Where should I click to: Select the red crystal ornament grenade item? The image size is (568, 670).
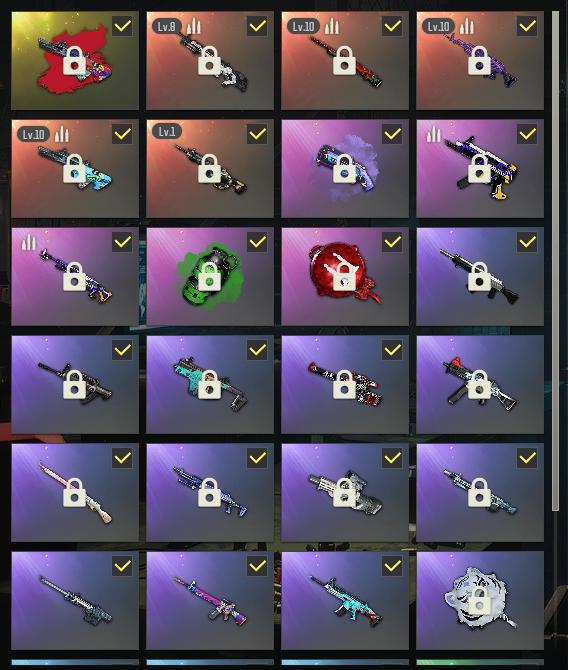click(x=345, y=276)
